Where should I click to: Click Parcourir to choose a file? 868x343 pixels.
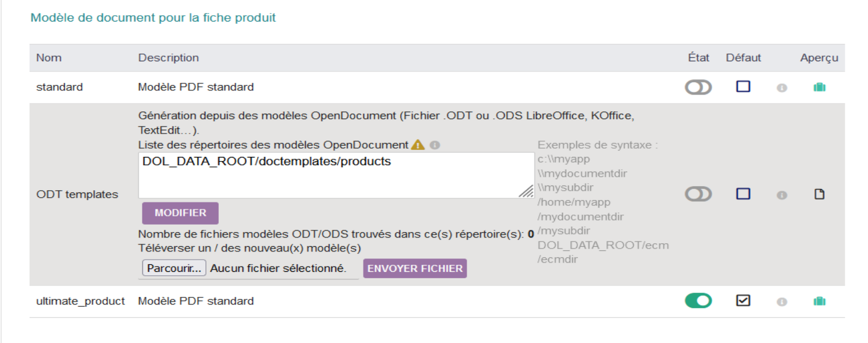coord(174,268)
